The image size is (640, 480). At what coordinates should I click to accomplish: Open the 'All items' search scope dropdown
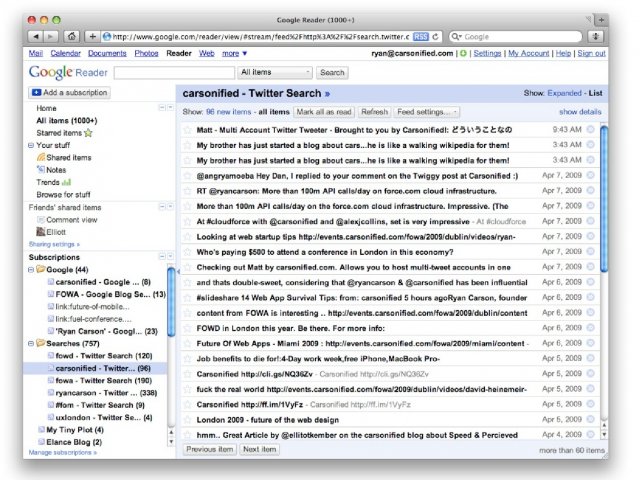click(x=275, y=73)
